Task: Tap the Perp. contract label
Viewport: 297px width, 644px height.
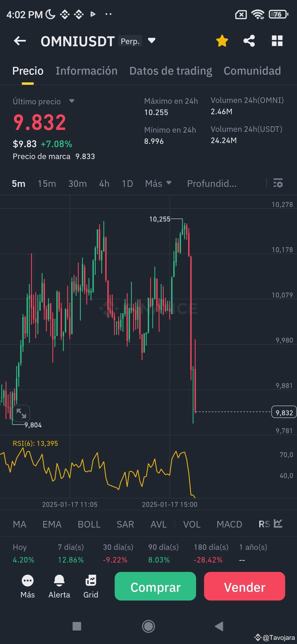Action: click(130, 41)
